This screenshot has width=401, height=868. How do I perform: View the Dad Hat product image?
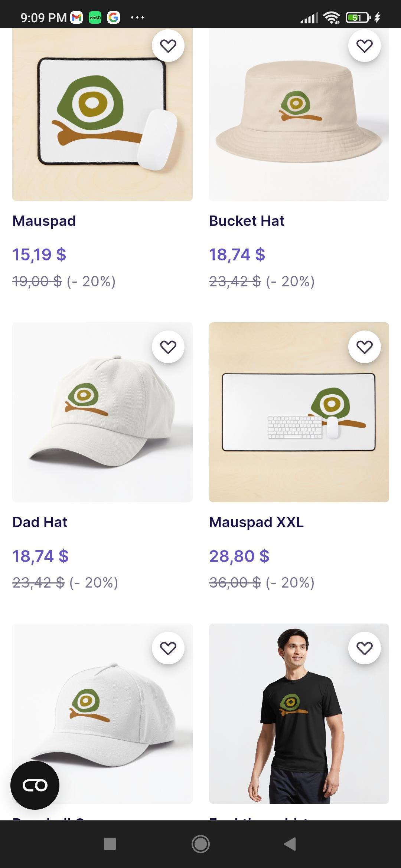102,412
